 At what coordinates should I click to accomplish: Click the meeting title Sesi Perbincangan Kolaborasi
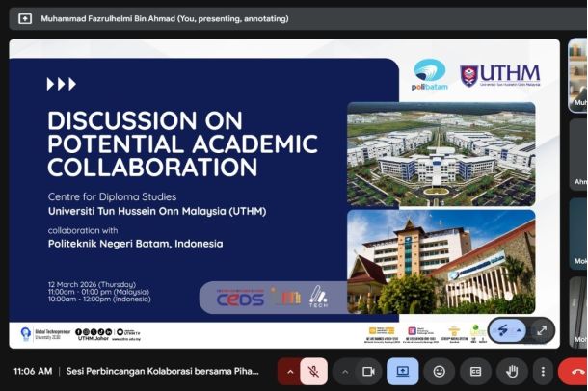(164, 371)
